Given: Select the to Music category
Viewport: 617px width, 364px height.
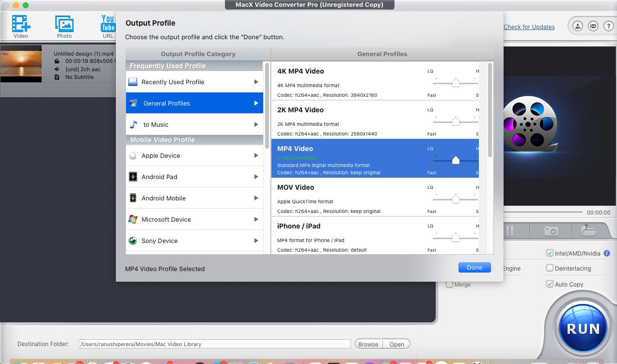Looking at the screenshot, I should 194,124.
